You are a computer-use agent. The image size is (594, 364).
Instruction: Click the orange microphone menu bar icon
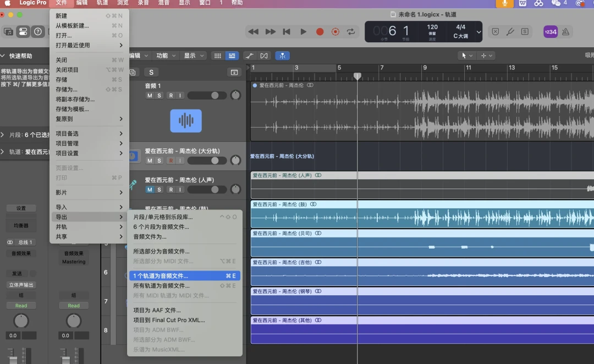(x=504, y=3)
